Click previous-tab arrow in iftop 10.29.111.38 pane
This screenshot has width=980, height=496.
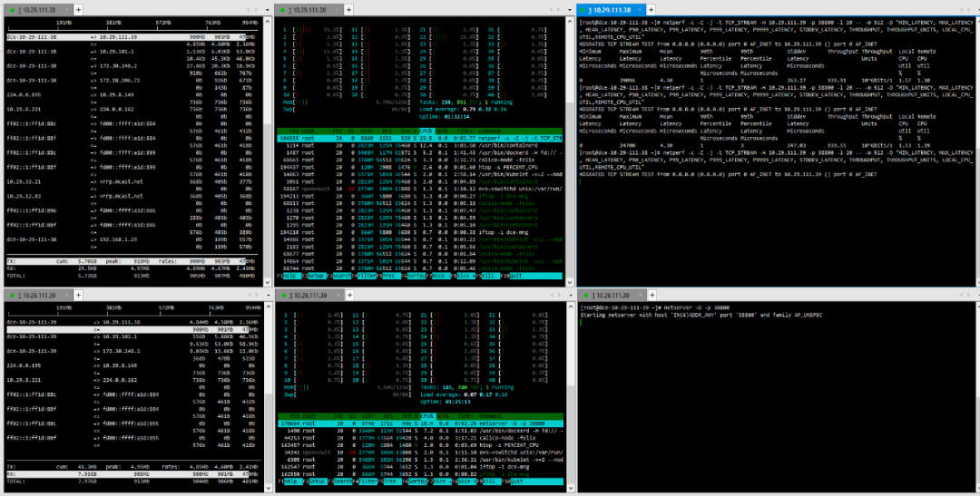[x=250, y=10]
